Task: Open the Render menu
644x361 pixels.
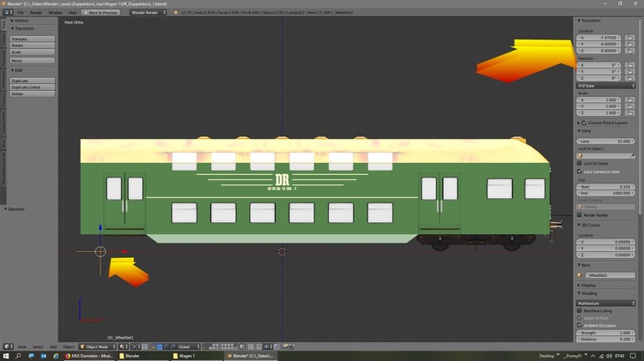Action: coord(36,13)
